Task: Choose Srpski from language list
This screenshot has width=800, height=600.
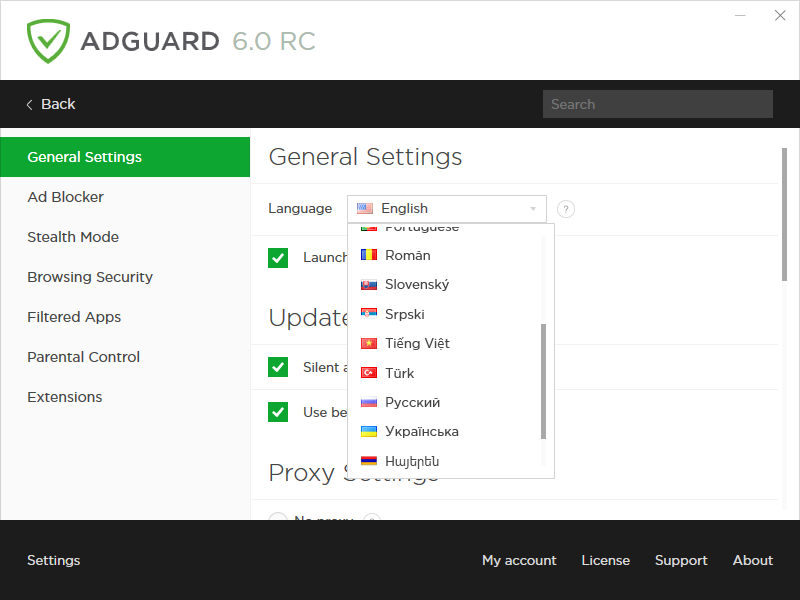Action: [x=405, y=314]
